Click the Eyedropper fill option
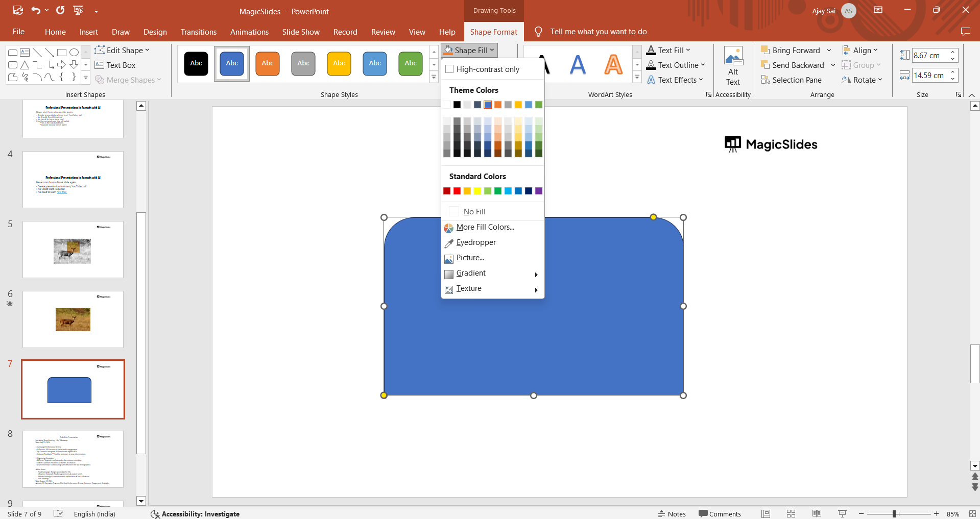 475,242
